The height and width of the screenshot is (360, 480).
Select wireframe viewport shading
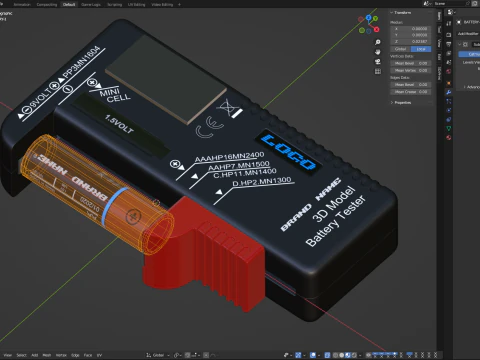(x=335, y=355)
